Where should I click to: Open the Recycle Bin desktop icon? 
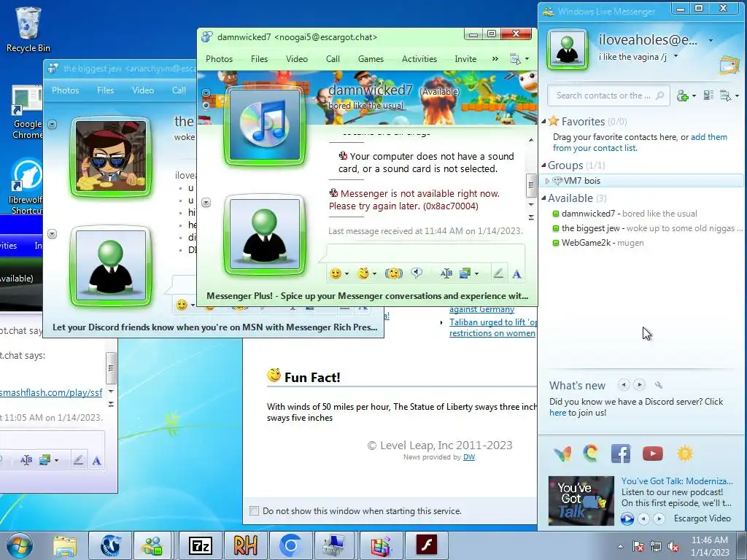click(28, 29)
